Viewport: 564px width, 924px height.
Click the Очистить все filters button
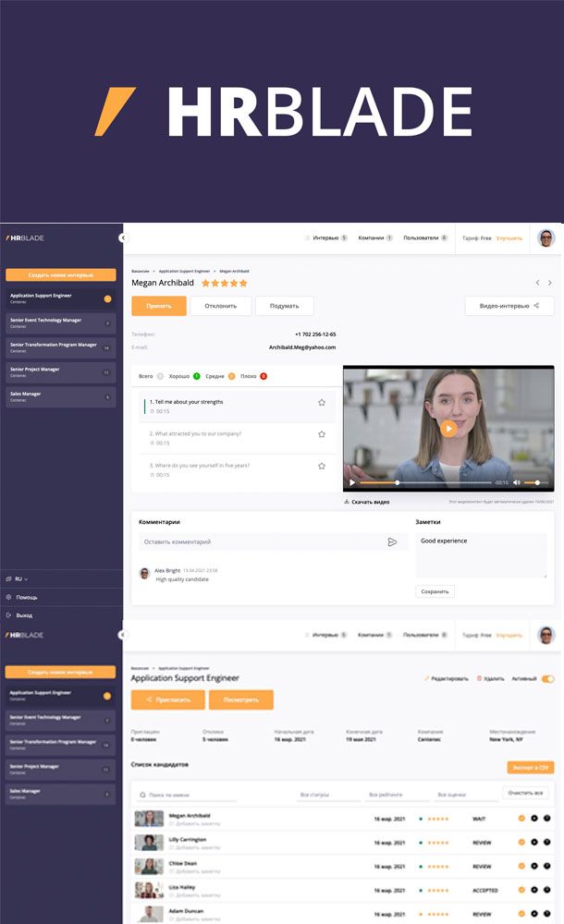click(x=526, y=793)
